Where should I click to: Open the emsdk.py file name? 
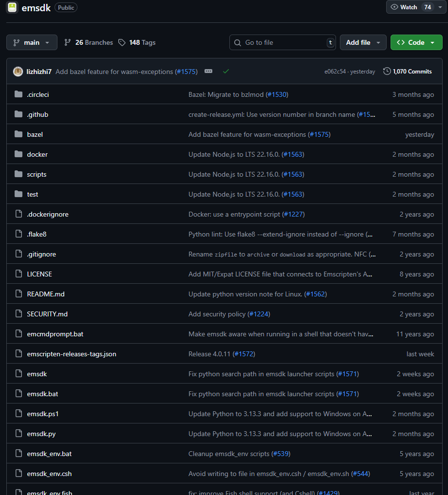(41, 434)
